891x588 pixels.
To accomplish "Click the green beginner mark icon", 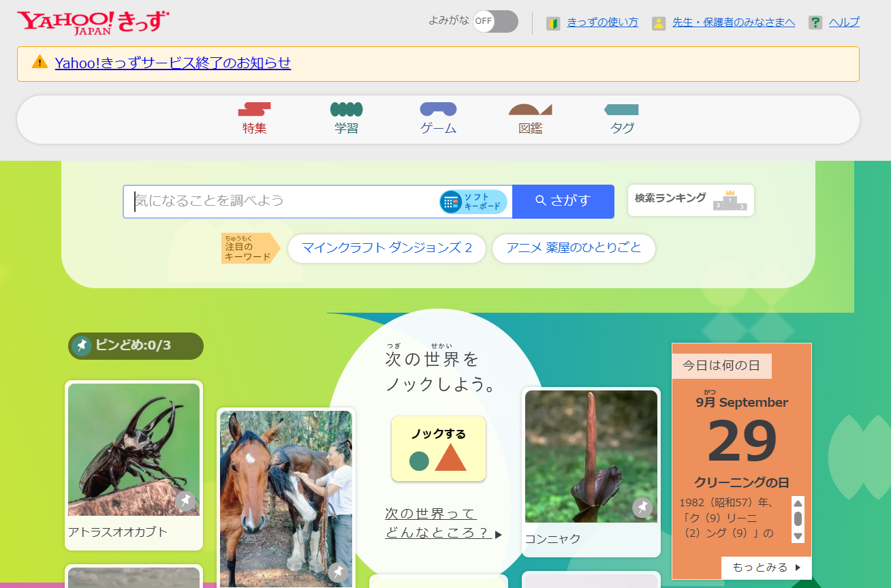I will (x=553, y=23).
